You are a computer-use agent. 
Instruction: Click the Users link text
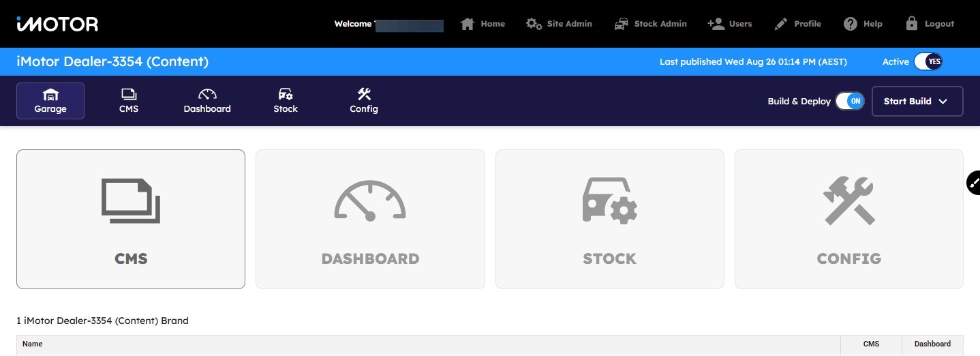pos(741,24)
